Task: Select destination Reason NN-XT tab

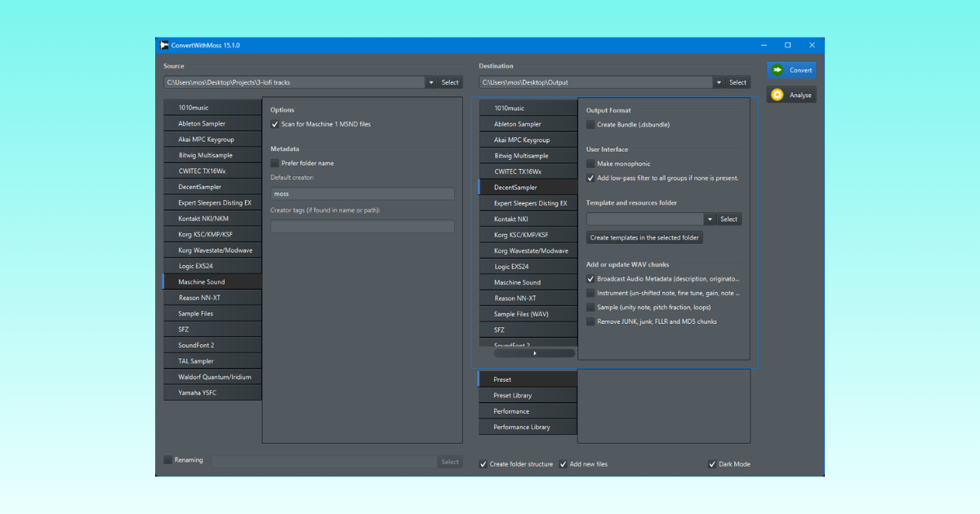Action: [x=528, y=298]
